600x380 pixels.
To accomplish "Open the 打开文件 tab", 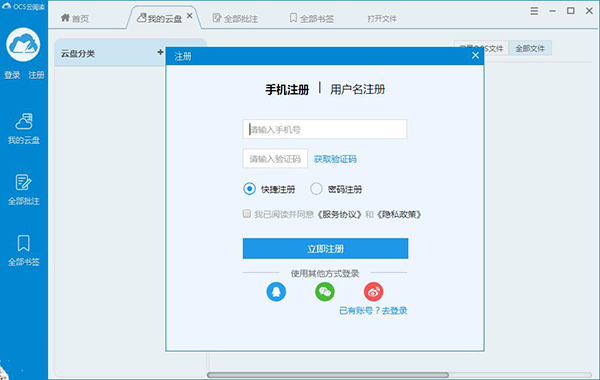I will tap(382, 18).
